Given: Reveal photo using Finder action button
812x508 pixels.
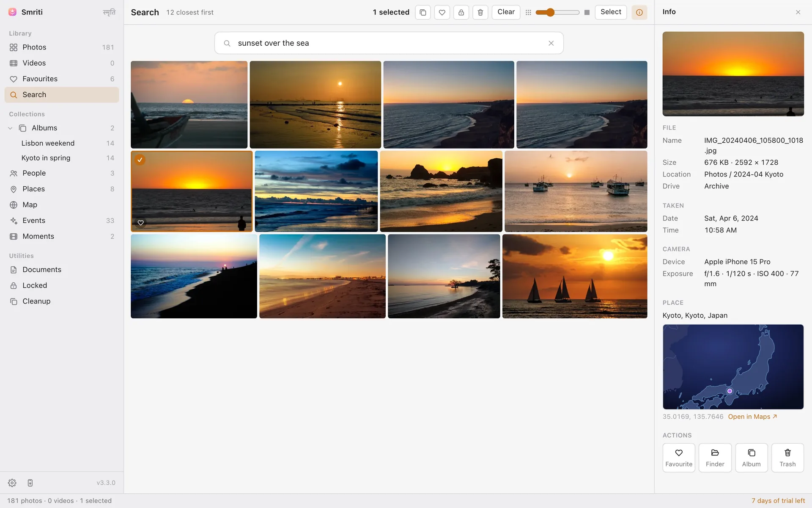Looking at the screenshot, I should pyautogui.click(x=715, y=458).
